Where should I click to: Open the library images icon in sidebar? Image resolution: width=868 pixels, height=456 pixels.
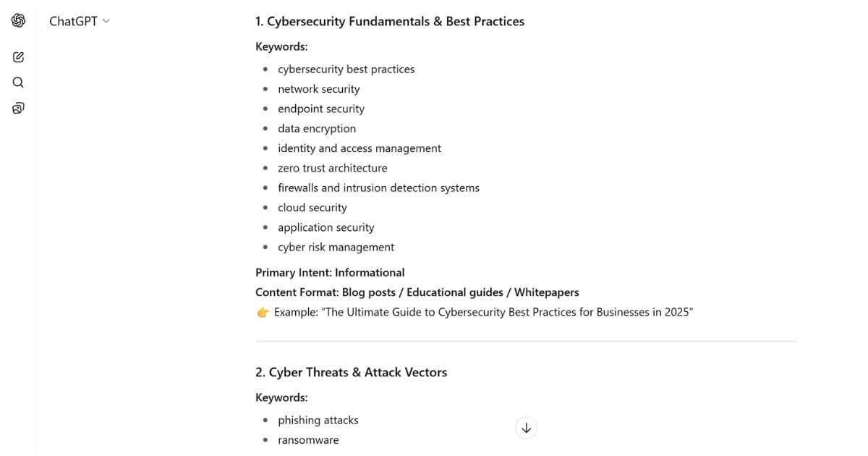tap(19, 109)
